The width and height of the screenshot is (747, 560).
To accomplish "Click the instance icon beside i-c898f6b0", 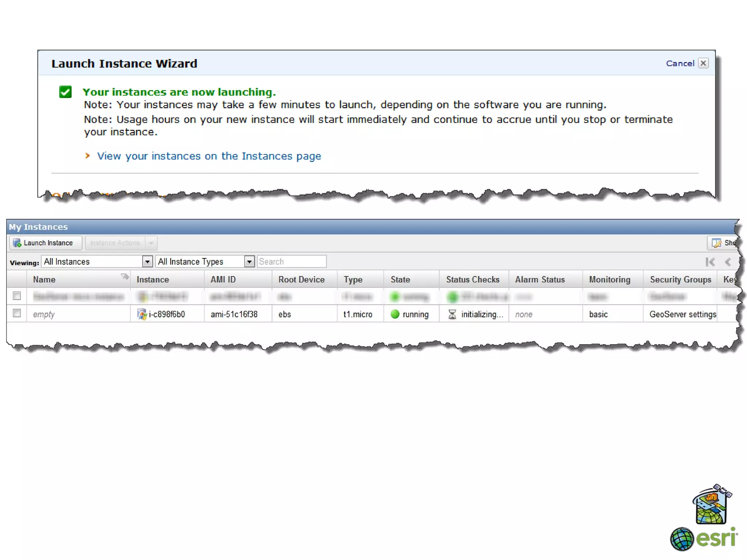I will tap(142, 314).
